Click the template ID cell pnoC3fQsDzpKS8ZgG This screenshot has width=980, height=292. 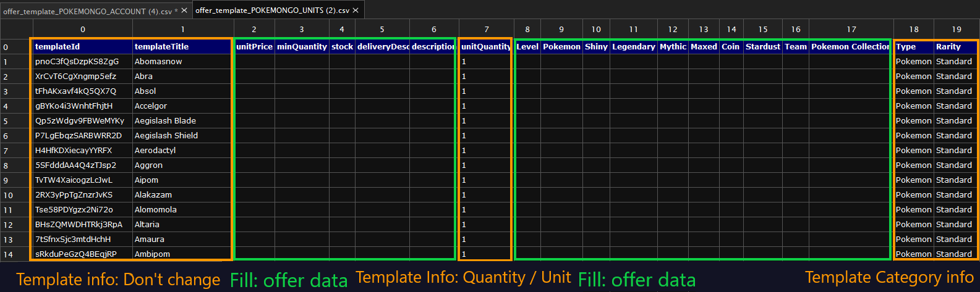82,62
